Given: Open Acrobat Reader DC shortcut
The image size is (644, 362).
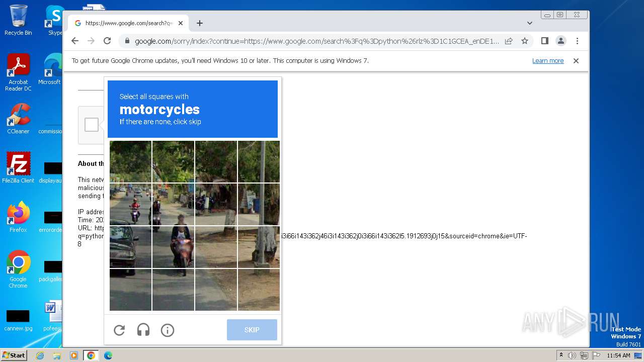Looking at the screenshot, I should click(18, 73).
